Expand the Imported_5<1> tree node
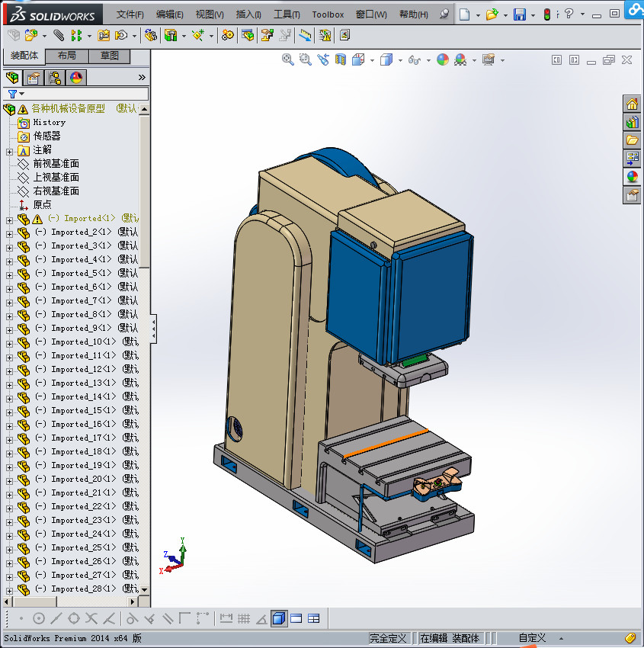 pos(9,275)
